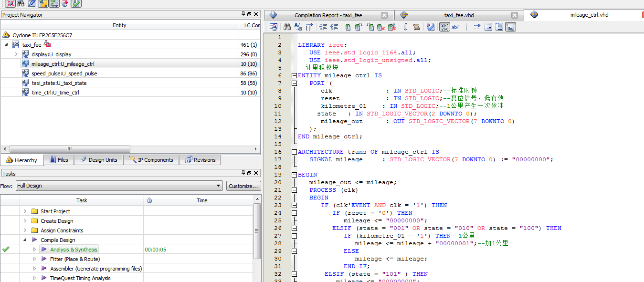Collapse the Compile Design task group
The width and height of the screenshot is (644, 282).
tap(25, 240)
